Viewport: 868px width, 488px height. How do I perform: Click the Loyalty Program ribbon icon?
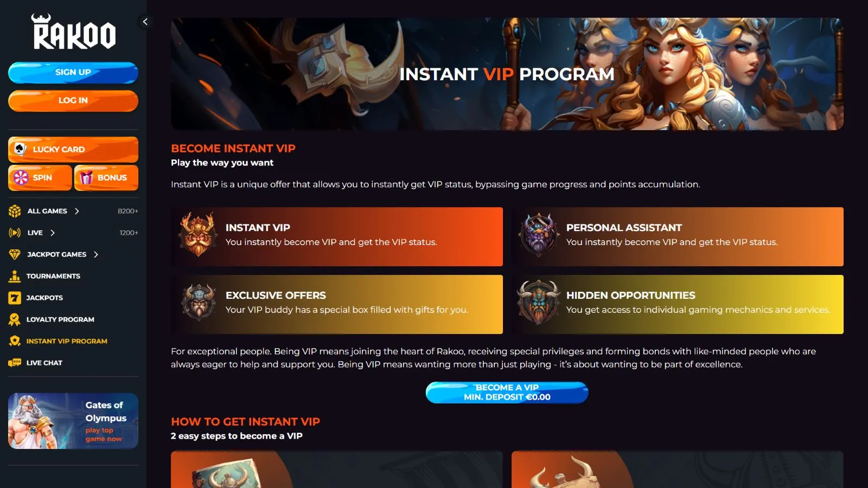15,319
